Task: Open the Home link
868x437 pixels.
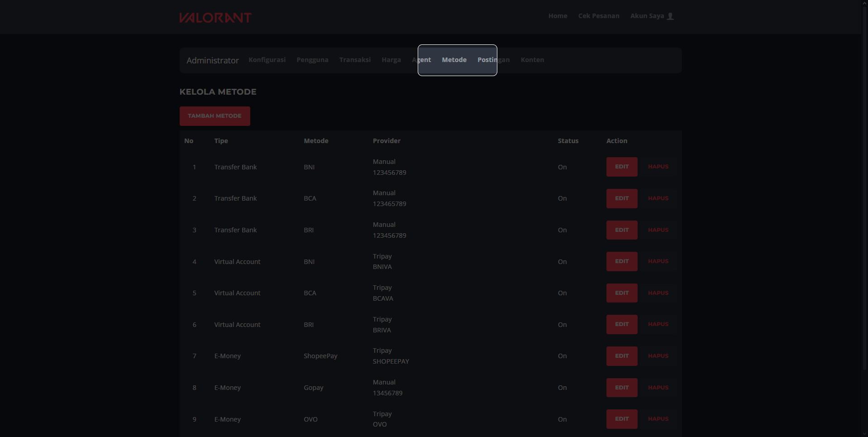Action: (558, 16)
